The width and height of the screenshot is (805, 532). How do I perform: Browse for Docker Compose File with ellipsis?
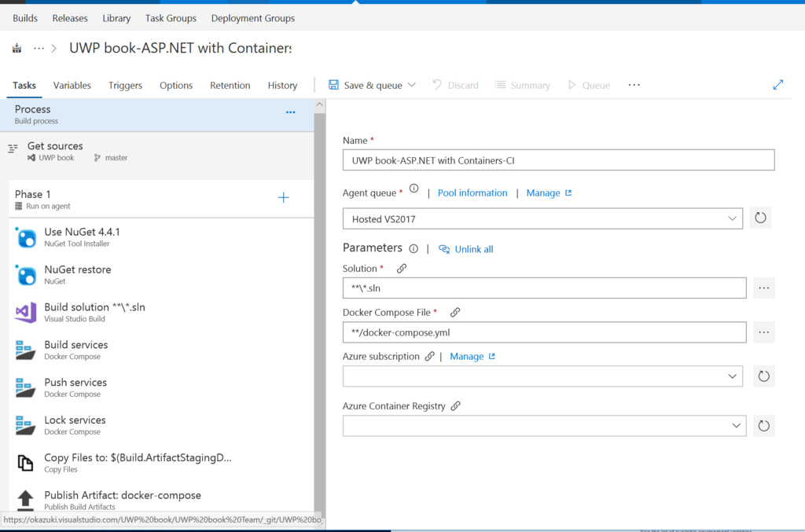[x=763, y=332]
